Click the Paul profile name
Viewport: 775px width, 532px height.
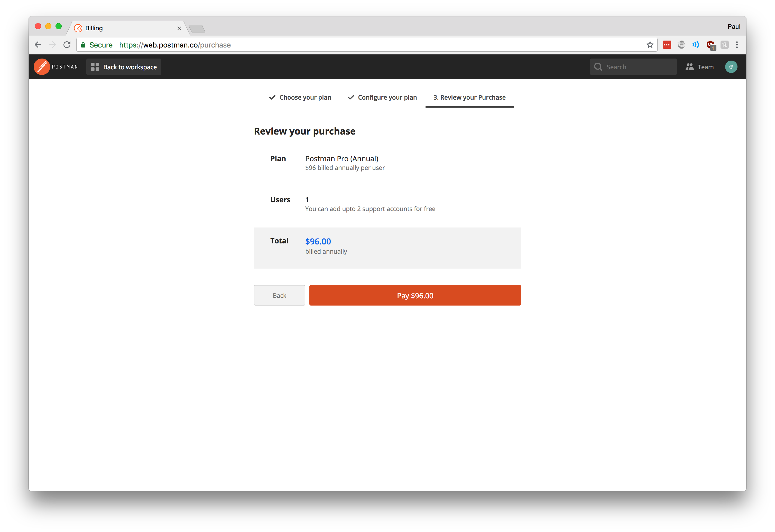(x=734, y=26)
